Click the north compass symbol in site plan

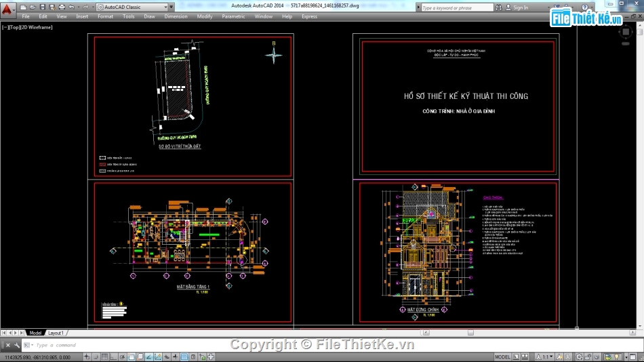pyautogui.click(x=274, y=54)
